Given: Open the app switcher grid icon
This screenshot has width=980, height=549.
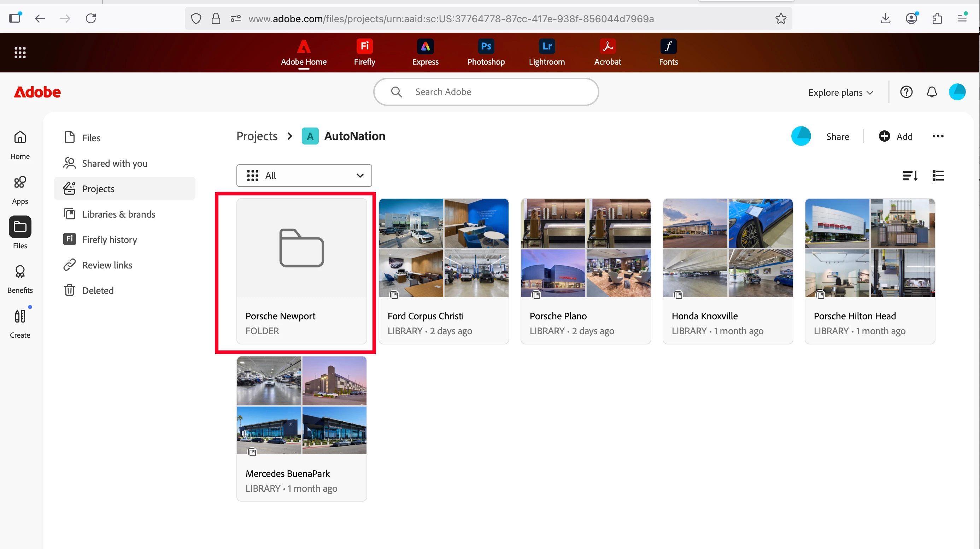Looking at the screenshot, I should pyautogui.click(x=20, y=53).
